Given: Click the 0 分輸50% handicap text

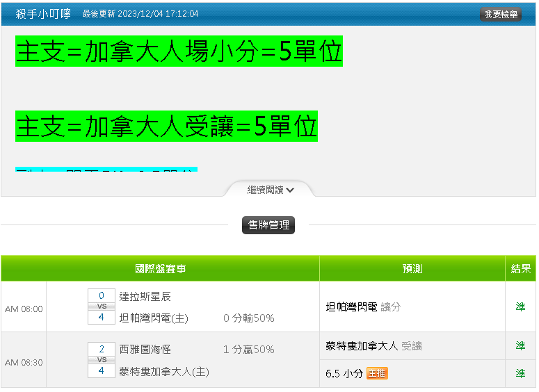Looking at the screenshot, I should [249, 318].
